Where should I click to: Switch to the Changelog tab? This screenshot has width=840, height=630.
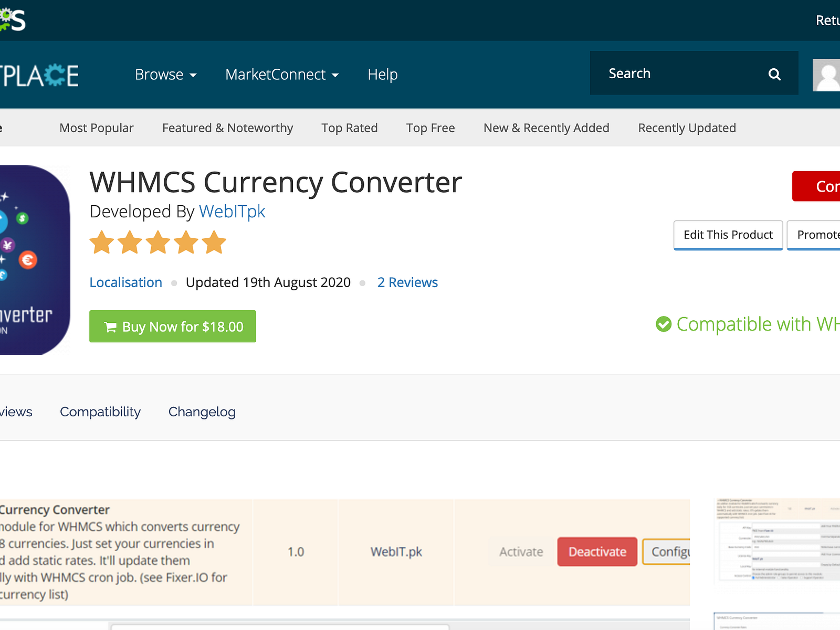tap(202, 412)
